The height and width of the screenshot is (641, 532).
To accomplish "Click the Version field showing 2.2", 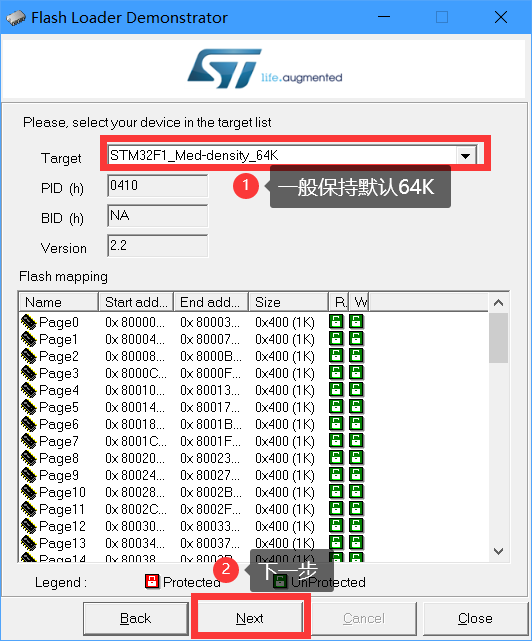I will (157, 246).
